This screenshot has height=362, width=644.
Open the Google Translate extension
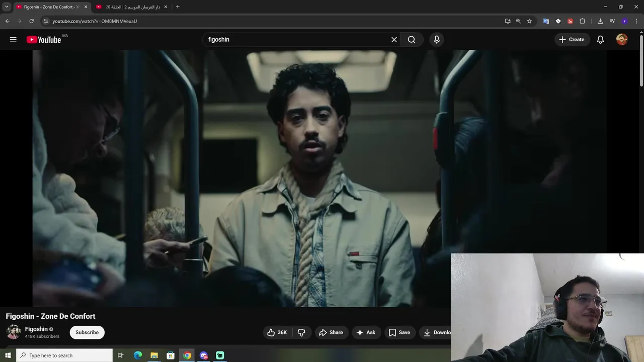(x=546, y=21)
